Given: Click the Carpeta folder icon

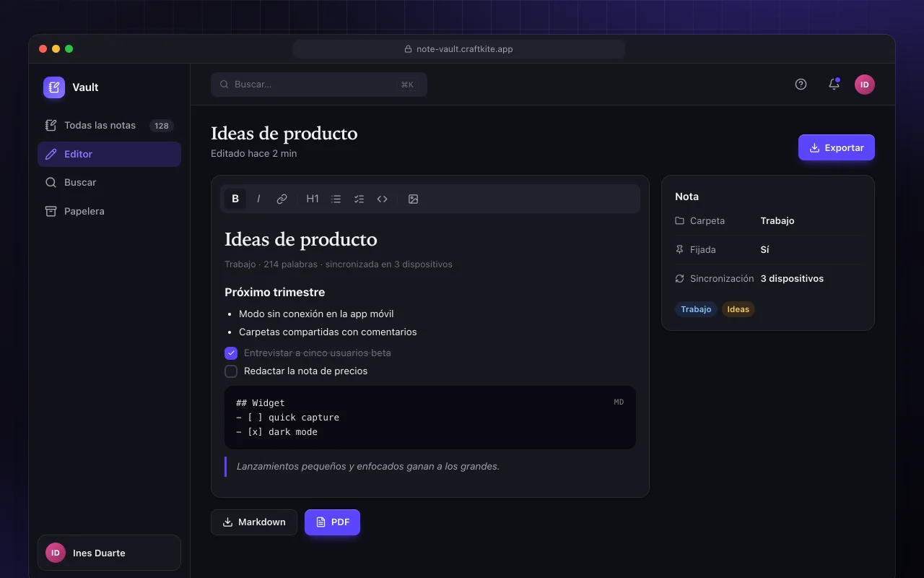Looking at the screenshot, I should [x=679, y=221].
